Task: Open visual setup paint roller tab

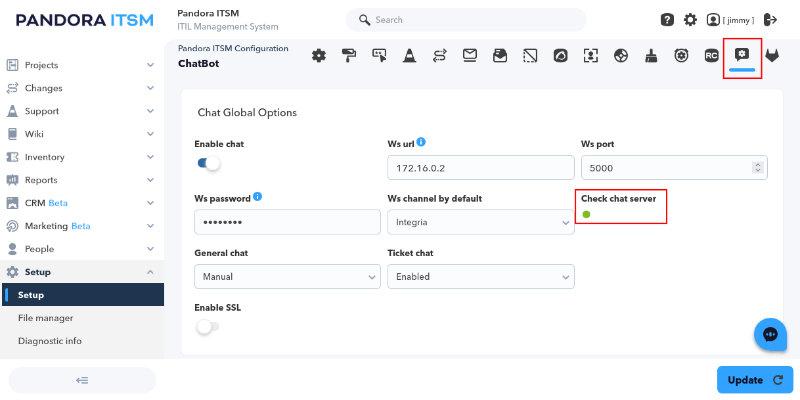Action: (x=349, y=56)
